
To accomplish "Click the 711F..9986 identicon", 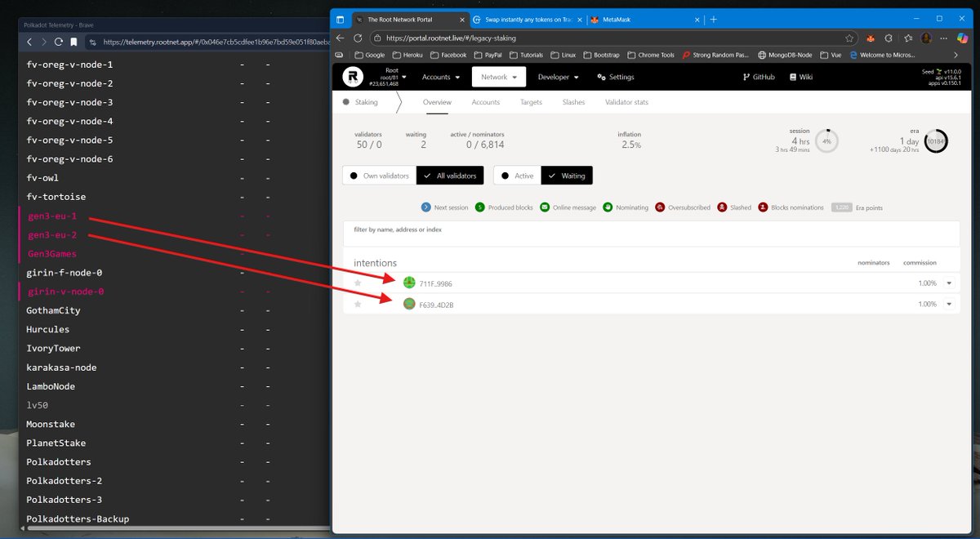I will tap(409, 283).
